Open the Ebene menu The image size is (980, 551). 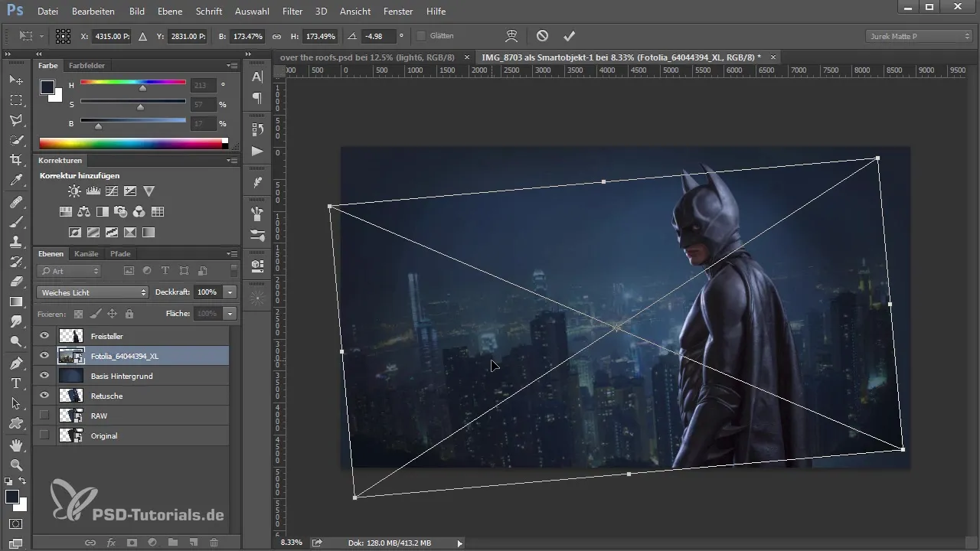click(x=170, y=11)
